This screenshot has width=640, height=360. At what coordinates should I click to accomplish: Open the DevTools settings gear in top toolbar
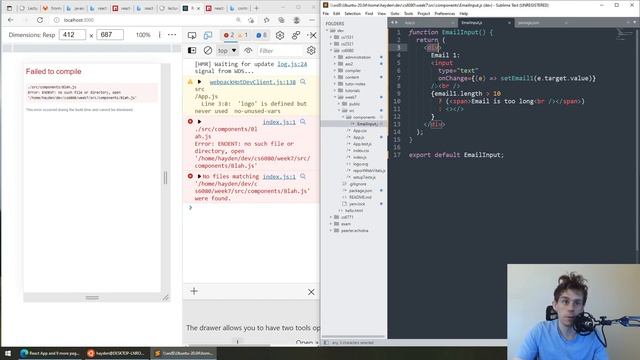[280, 36]
